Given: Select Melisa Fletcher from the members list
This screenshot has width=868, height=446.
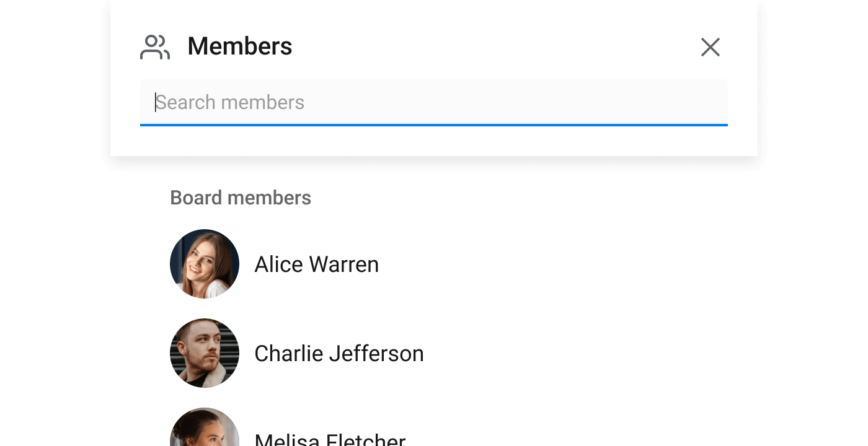Looking at the screenshot, I should [x=329, y=437].
